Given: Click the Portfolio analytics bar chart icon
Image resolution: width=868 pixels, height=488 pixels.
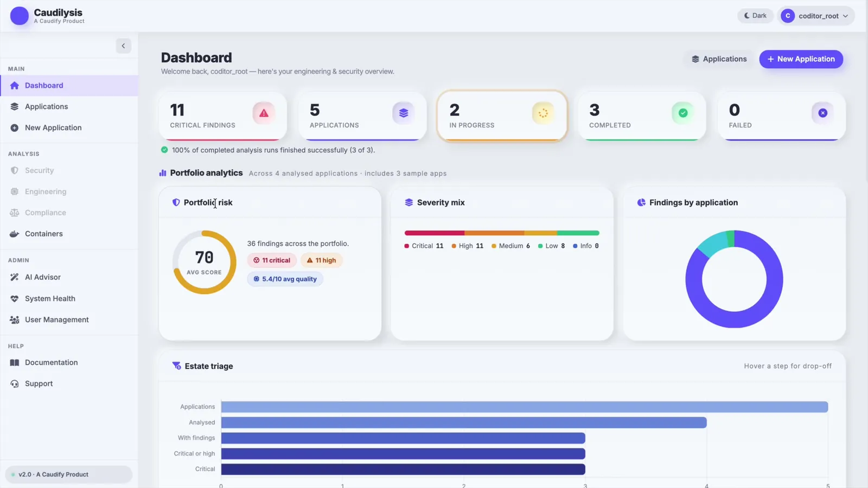Looking at the screenshot, I should [163, 173].
